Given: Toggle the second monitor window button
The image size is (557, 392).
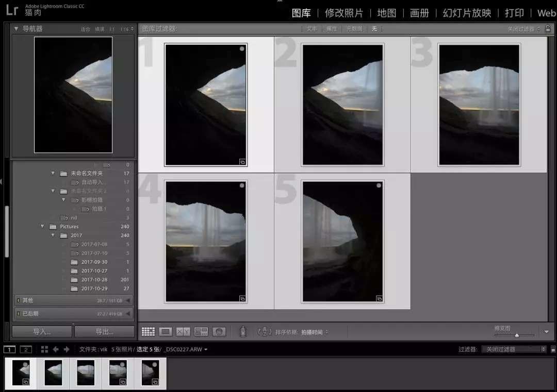Looking at the screenshot, I should [26, 349].
